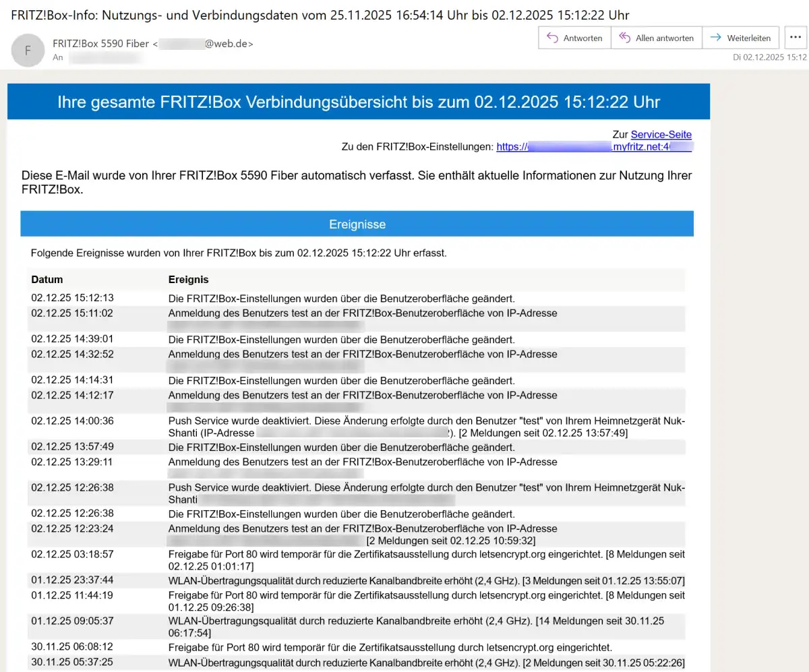Click the sender avatar circle with F

tap(28, 51)
